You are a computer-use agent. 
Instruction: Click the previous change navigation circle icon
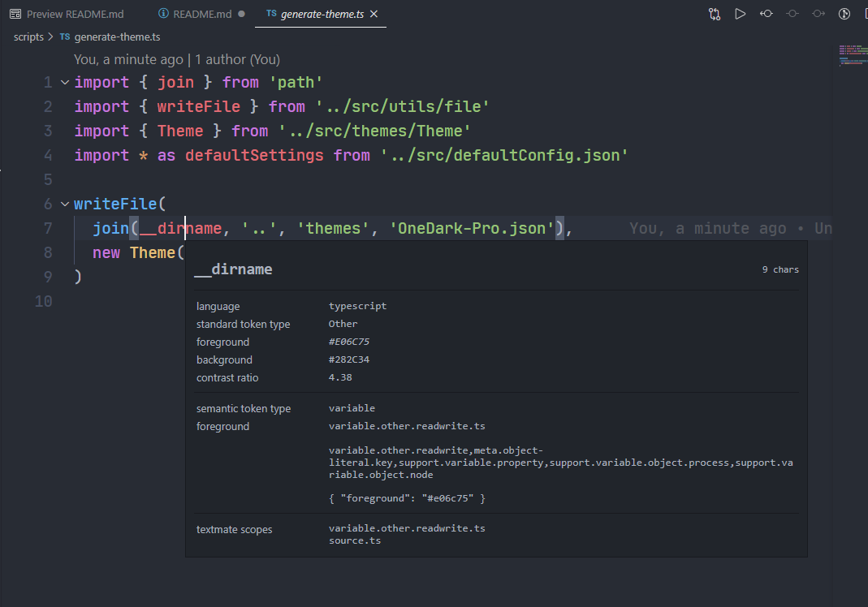767,14
